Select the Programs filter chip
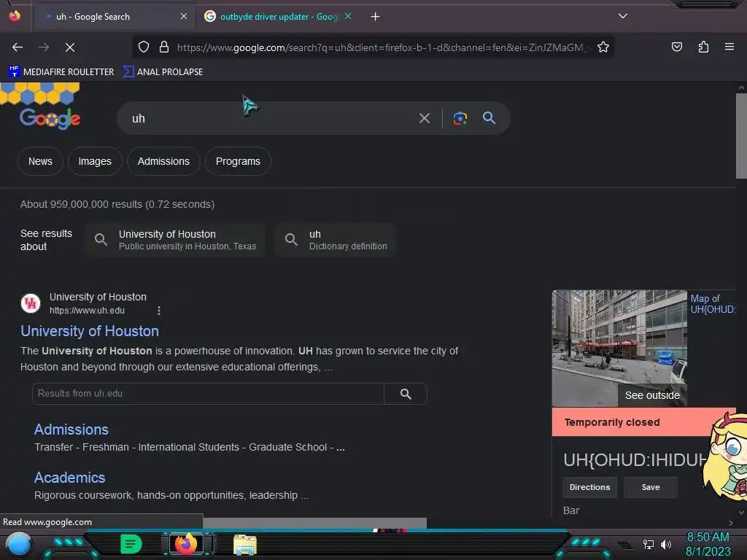747x560 pixels. coord(238,161)
